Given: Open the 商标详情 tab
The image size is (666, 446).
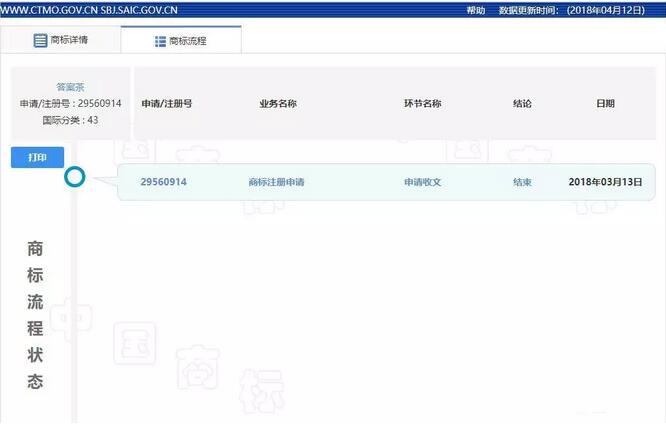Looking at the screenshot, I should pos(60,40).
